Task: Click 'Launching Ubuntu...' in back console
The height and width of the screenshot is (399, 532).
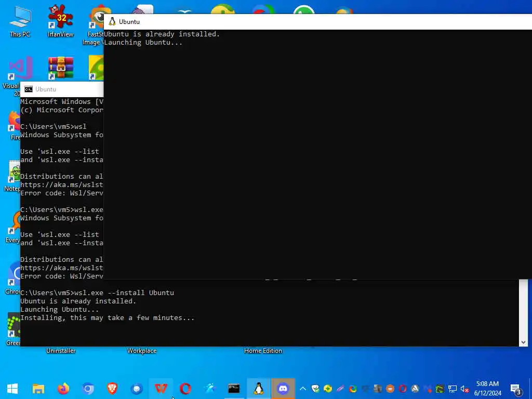Action: pyautogui.click(x=59, y=310)
